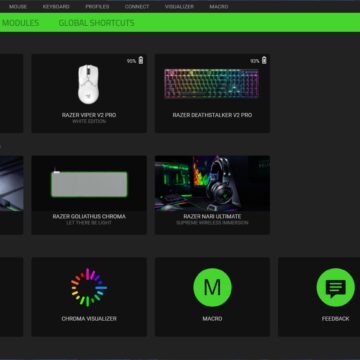Screen dimensions: 360x360
Task: Click the Deathstalker V2 Pro battery percentage
Action: point(255,61)
